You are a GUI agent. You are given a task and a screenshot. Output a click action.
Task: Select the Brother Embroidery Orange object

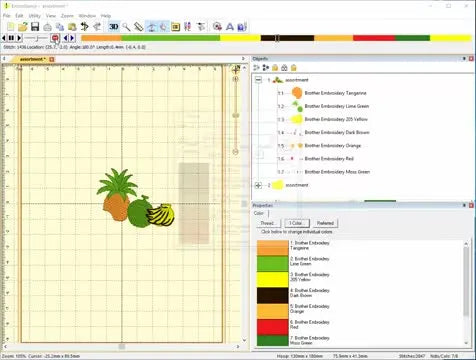[x=333, y=146]
